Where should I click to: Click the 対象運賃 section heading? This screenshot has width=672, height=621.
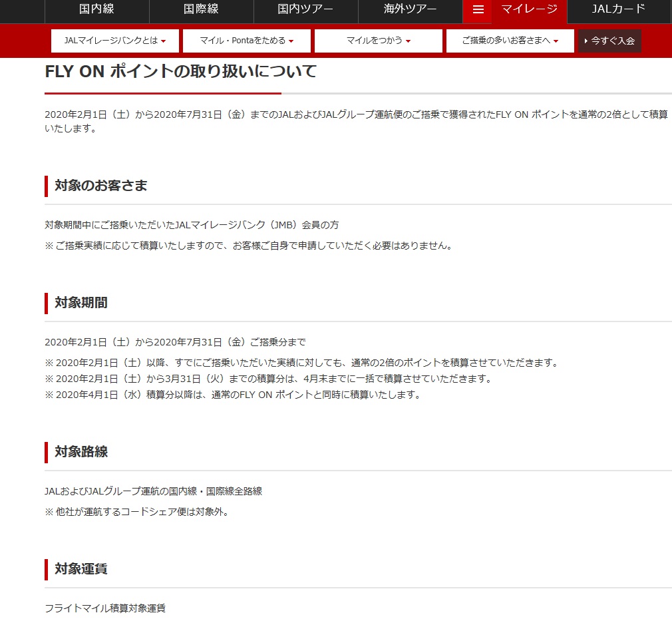pos(81,568)
